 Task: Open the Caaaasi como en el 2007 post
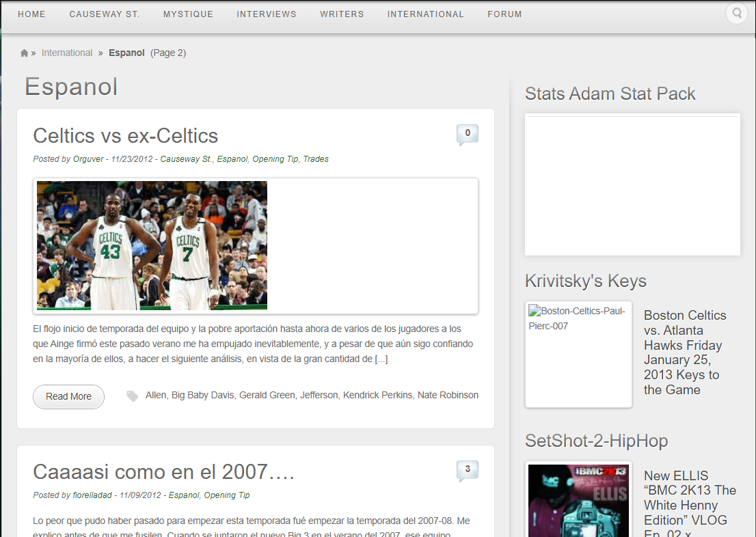coord(163,472)
